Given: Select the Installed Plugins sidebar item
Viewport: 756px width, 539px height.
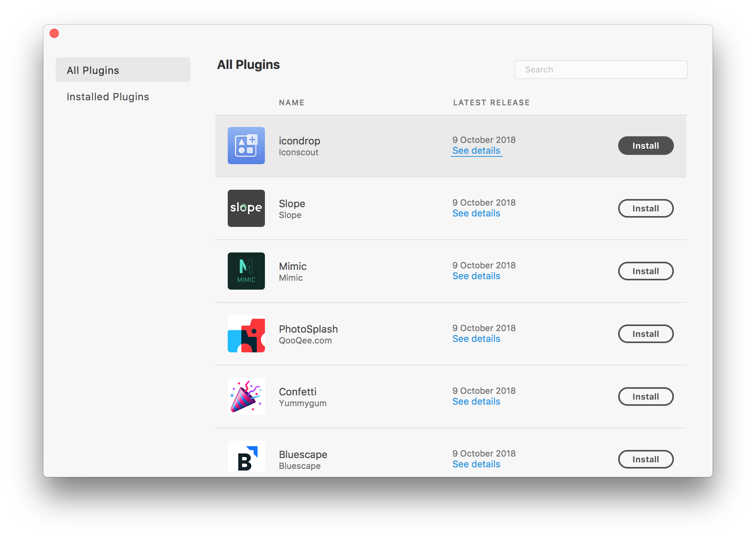Looking at the screenshot, I should [x=107, y=97].
